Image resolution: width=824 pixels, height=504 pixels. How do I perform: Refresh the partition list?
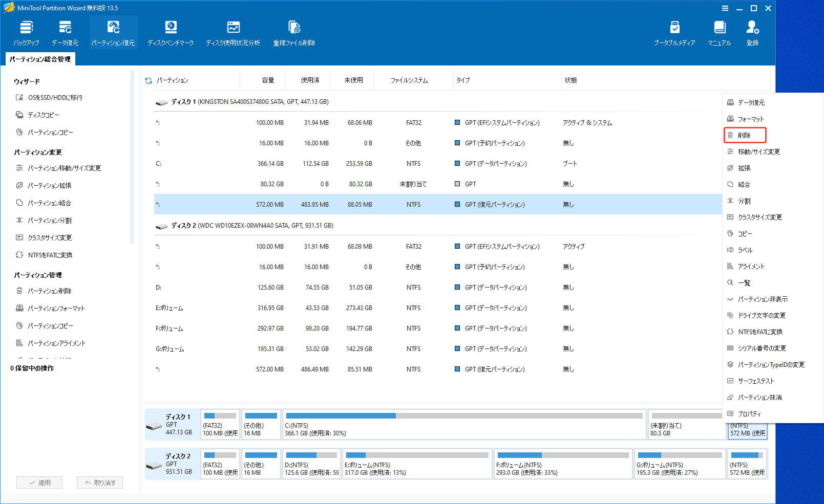(x=148, y=80)
